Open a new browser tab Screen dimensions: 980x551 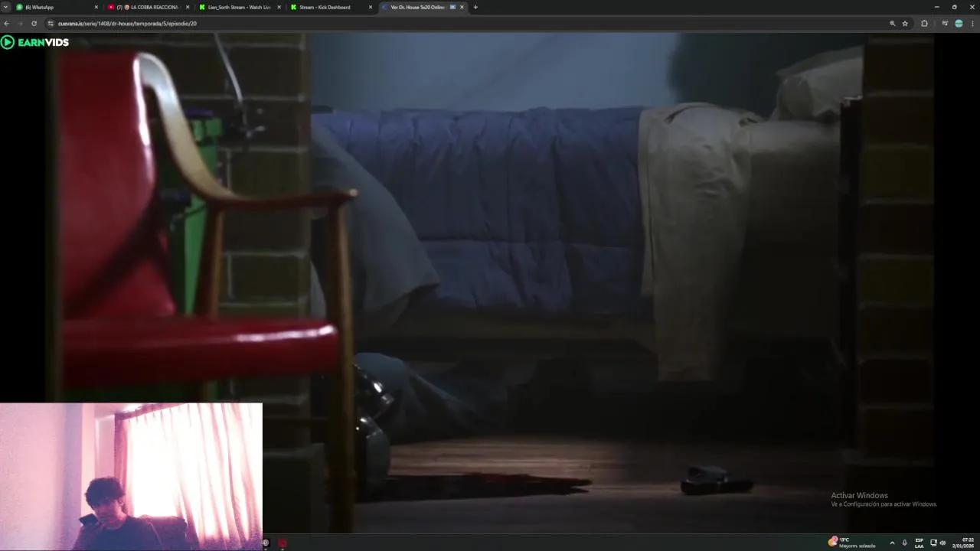pyautogui.click(x=475, y=7)
